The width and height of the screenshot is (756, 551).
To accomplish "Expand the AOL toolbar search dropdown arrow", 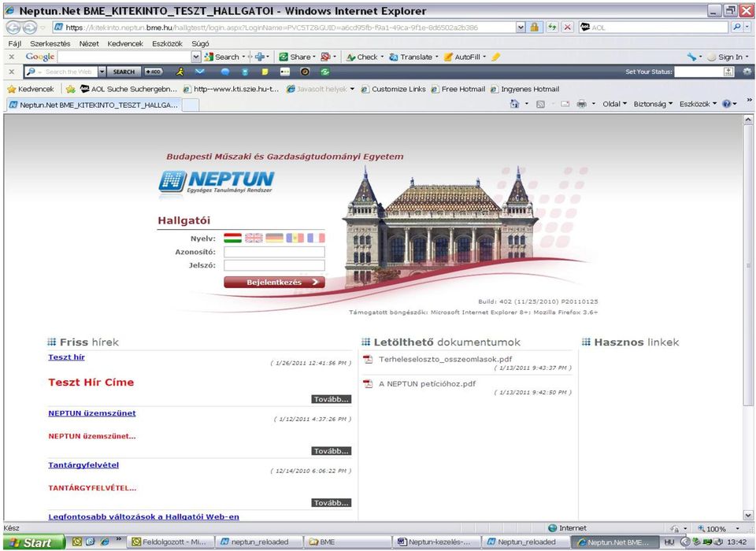I will coord(102,72).
